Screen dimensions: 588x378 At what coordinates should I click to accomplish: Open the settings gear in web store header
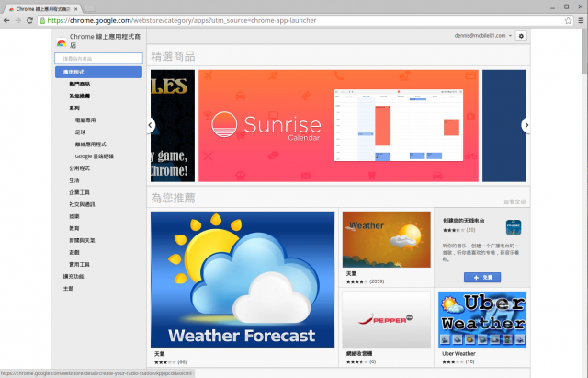(521, 36)
